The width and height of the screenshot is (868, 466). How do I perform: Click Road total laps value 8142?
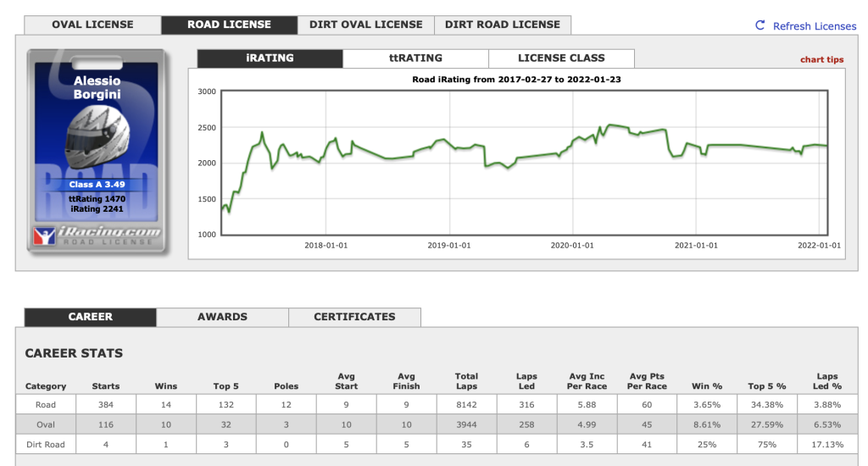pyautogui.click(x=467, y=404)
